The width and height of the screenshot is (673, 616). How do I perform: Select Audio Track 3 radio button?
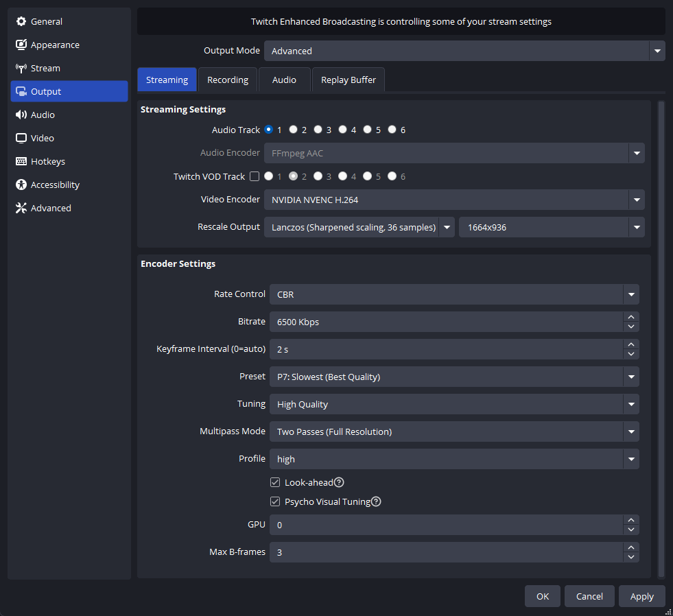pos(318,130)
